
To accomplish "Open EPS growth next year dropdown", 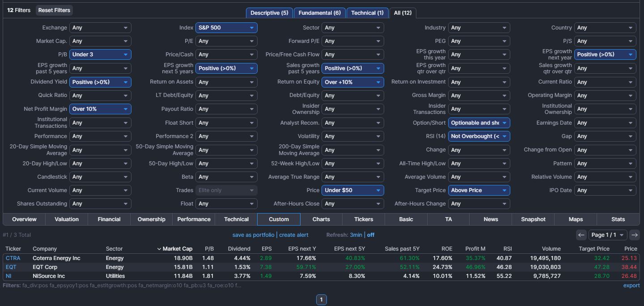I will point(605,54).
